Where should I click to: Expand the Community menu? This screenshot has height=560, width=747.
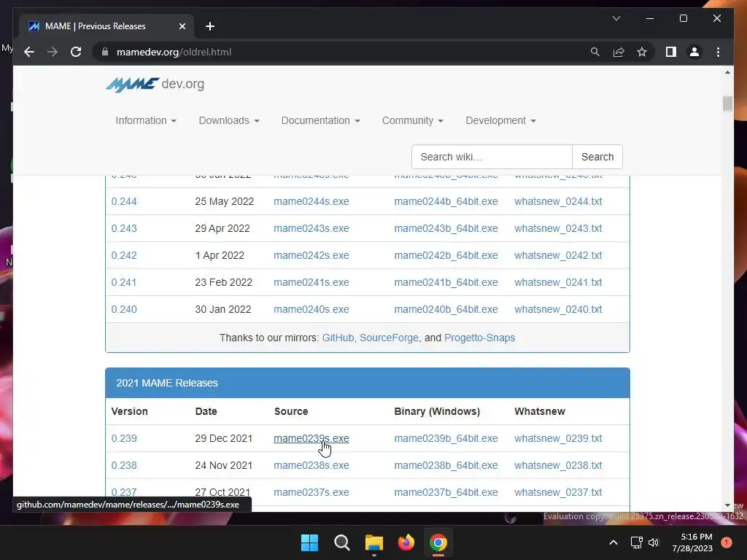pos(413,120)
